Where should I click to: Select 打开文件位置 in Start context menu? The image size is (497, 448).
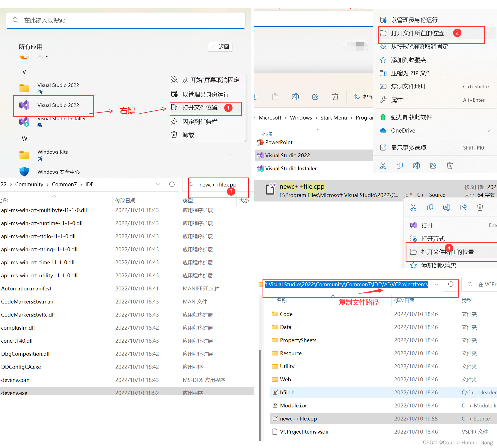pos(206,108)
